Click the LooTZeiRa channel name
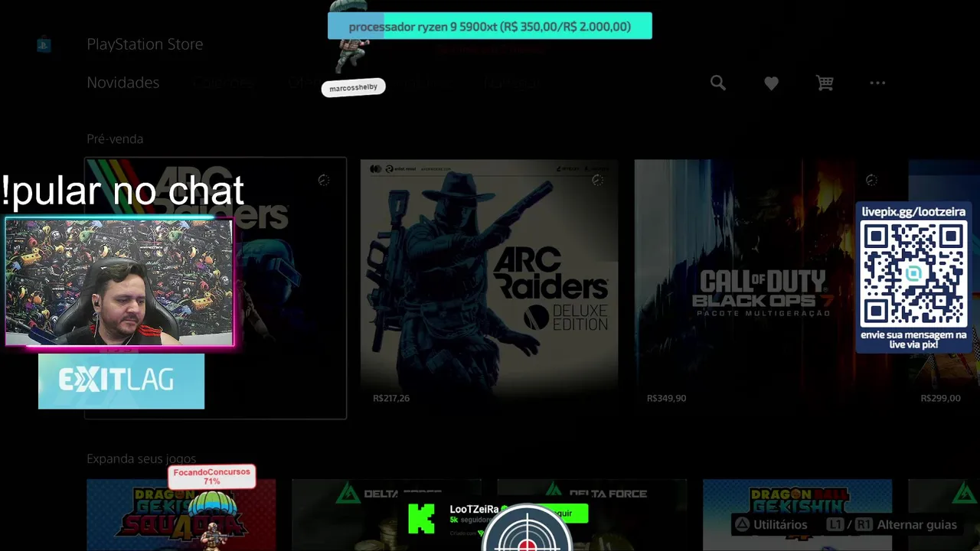The height and width of the screenshot is (551, 980). pos(474,510)
